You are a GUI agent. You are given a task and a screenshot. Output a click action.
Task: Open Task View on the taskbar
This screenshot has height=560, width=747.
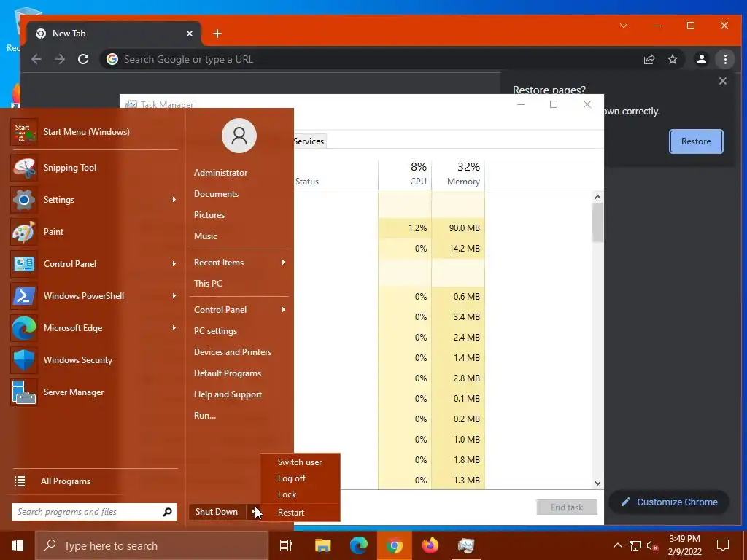click(286, 545)
